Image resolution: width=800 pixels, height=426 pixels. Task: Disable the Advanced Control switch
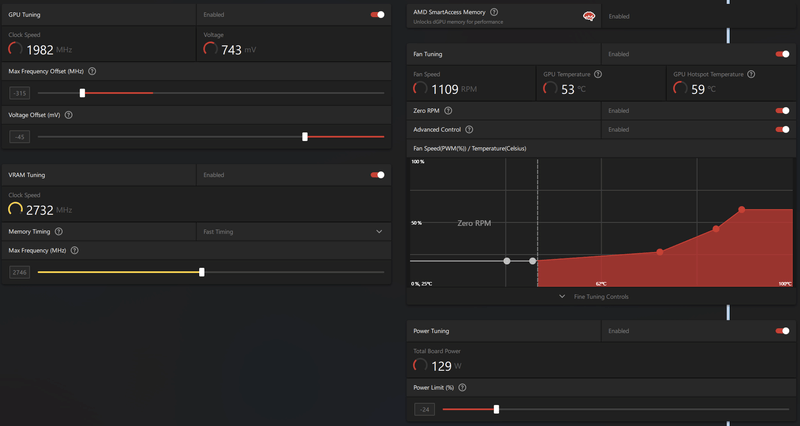point(782,130)
